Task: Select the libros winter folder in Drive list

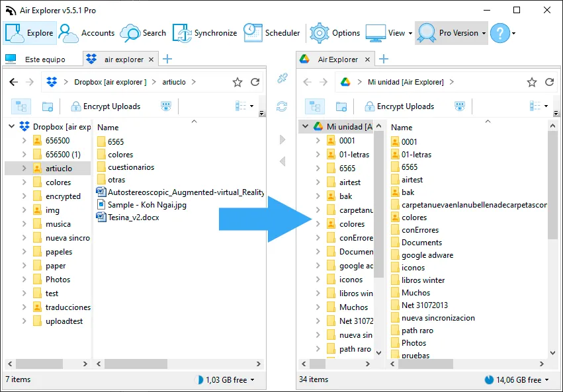Action: click(423, 280)
